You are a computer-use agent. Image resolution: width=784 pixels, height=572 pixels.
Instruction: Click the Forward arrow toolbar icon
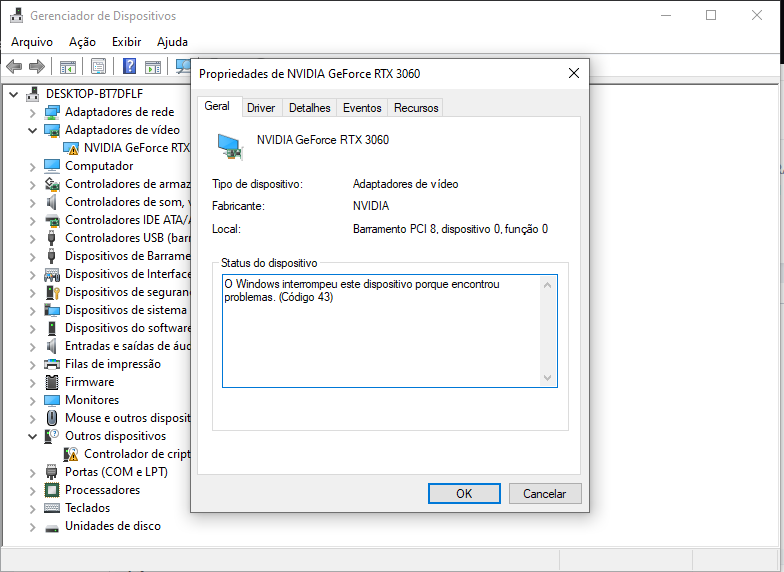click(x=37, y=66)
